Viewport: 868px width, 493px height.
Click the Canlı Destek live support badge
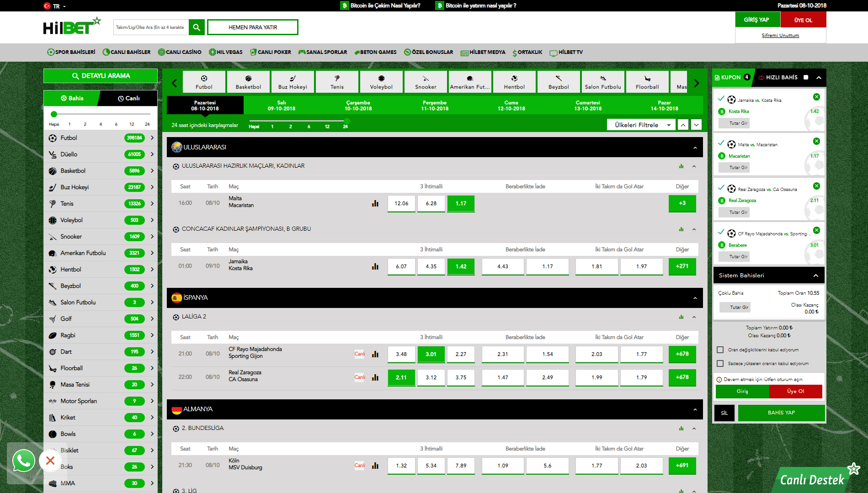click(x=812, y=479)
